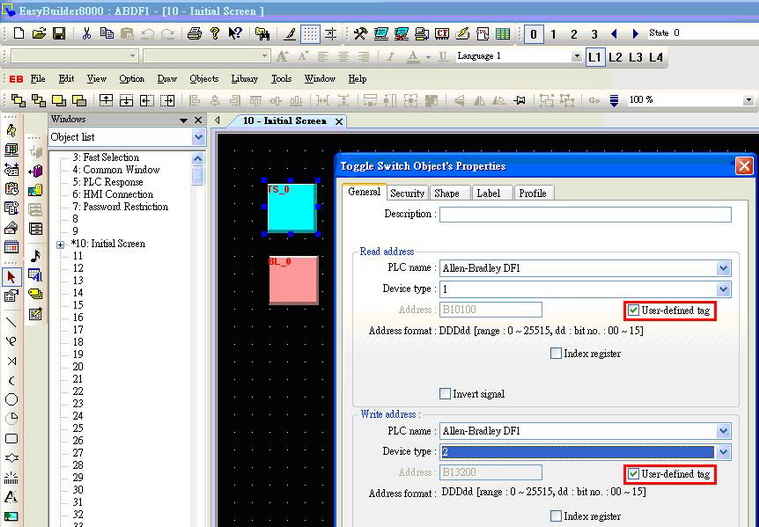This screenshot has height=527, width=759.
Task: Click the Cut scissors icon
Action: [x=86, y=33]
